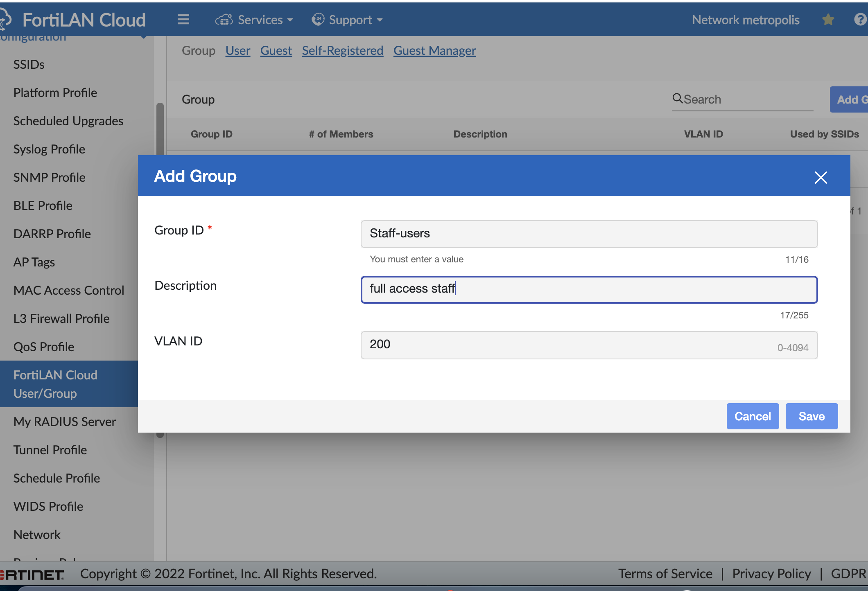
Task: Open the Privacy Policy link
Action: pyautogui.click(x=771, y=573)
